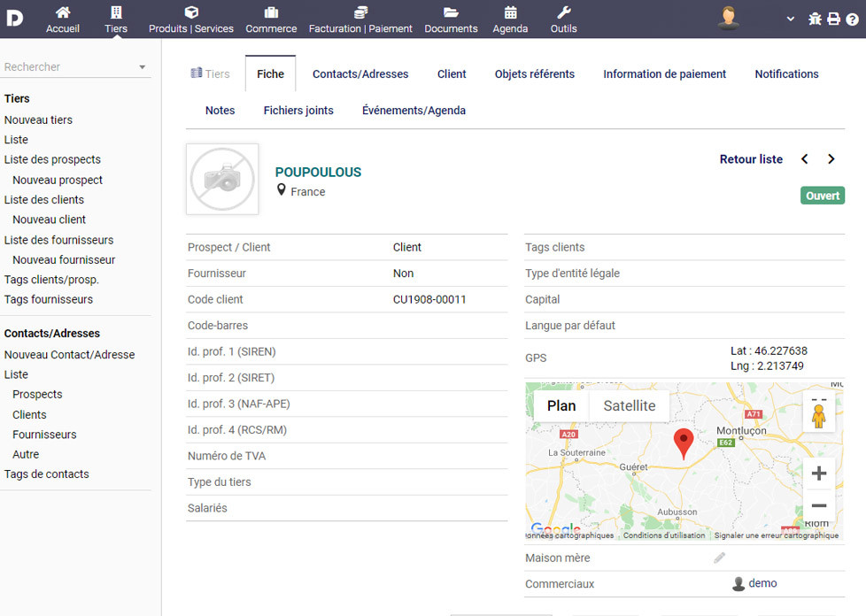Switch map to Plan view

(561, 406)
